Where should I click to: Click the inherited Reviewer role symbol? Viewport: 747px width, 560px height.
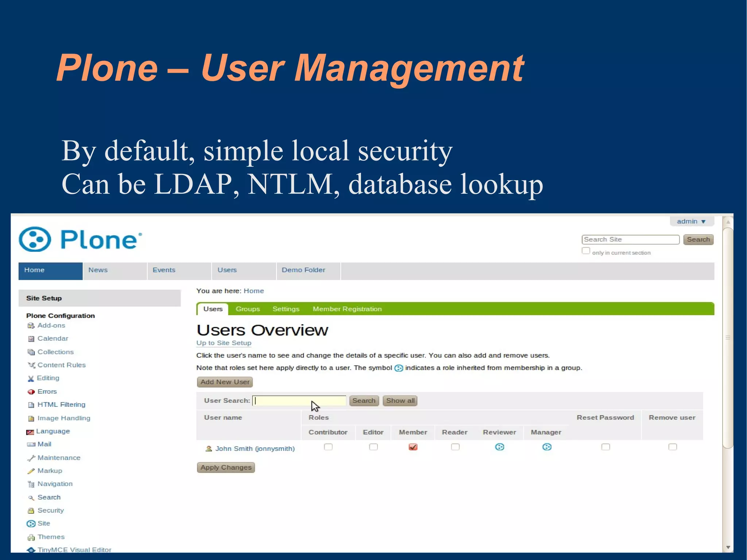[499, 447]
